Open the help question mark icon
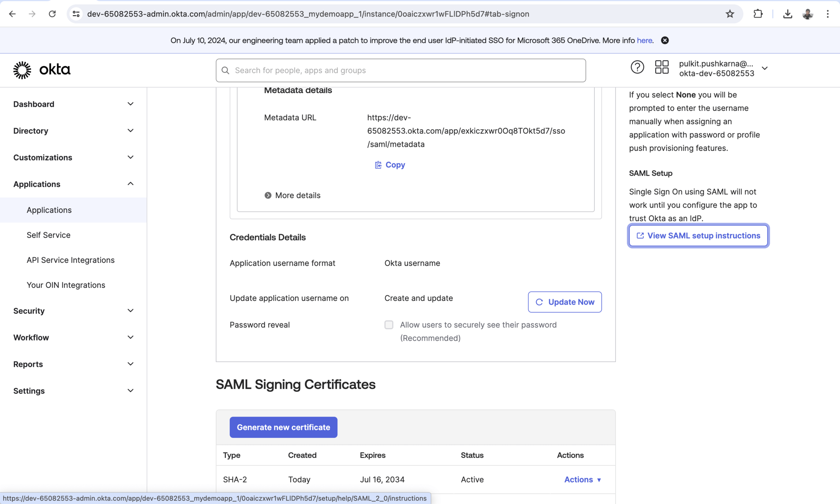Image resolution: width=840 pixels, height=504 pixels. click(x=637, y=68)
